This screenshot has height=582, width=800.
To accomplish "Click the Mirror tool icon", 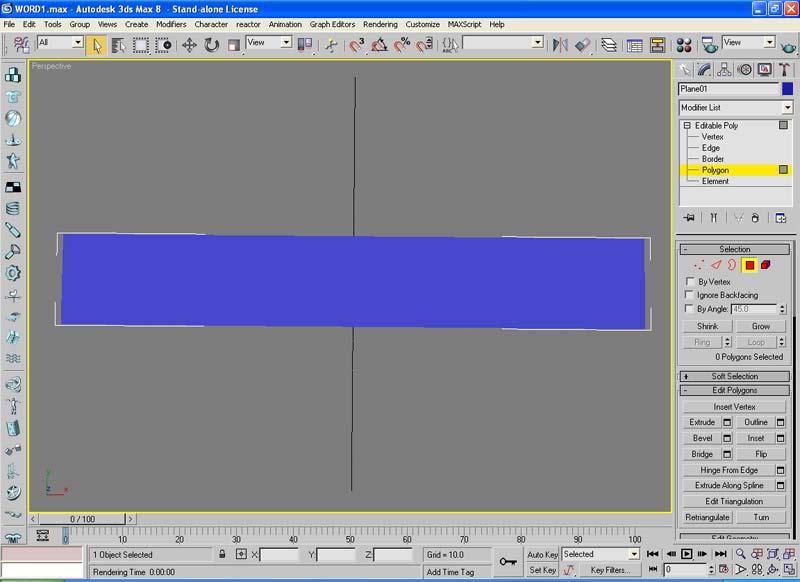I will 560,45.
